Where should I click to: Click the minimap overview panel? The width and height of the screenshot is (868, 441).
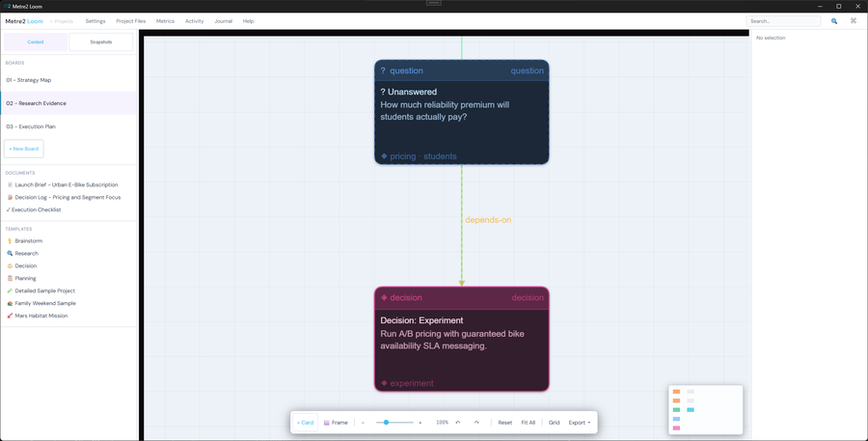706,410
